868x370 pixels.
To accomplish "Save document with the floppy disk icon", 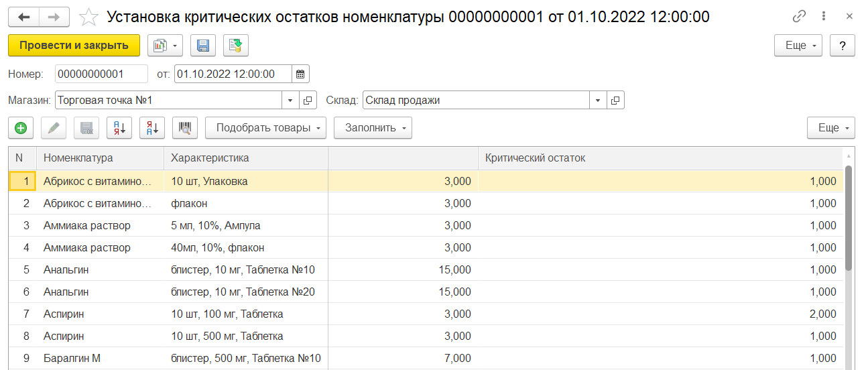I will tap(203, 46).
